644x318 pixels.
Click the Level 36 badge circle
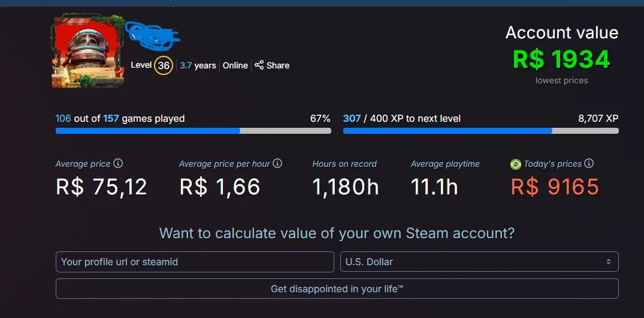click(x=164, y=65)
